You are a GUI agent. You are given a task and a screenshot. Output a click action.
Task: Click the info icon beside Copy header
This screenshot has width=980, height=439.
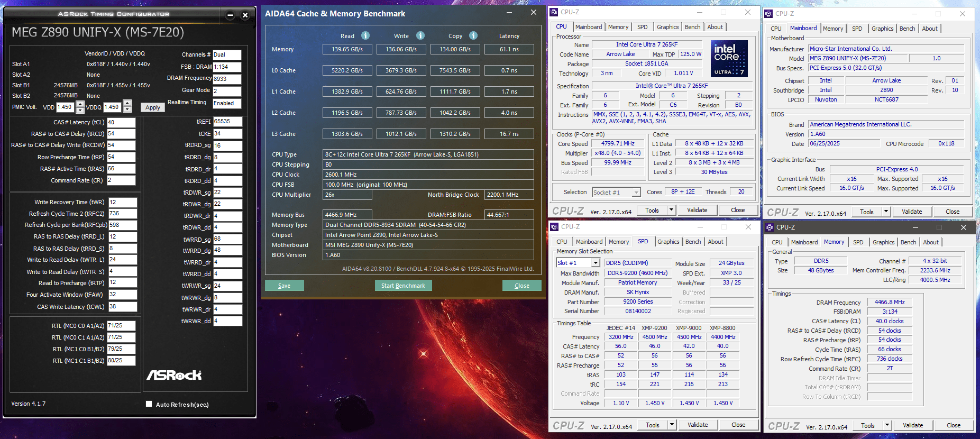pos(473,35)
